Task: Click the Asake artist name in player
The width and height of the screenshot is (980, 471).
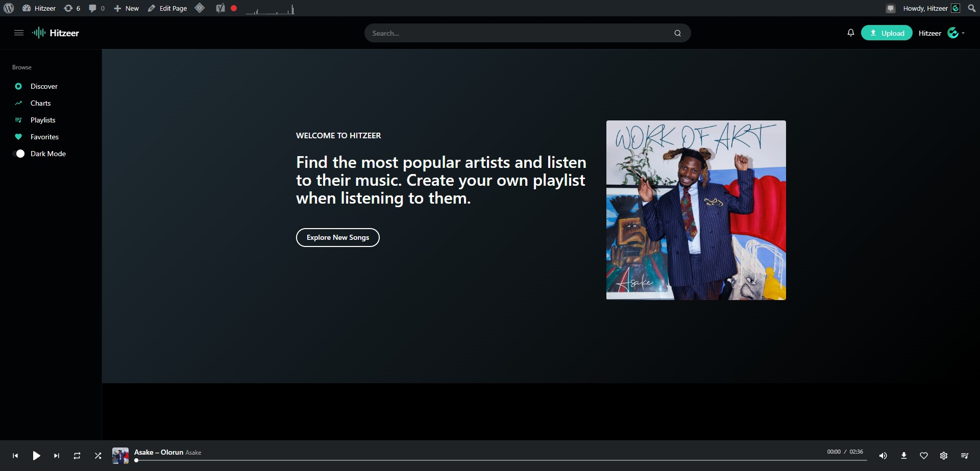Action: [193, 453]
